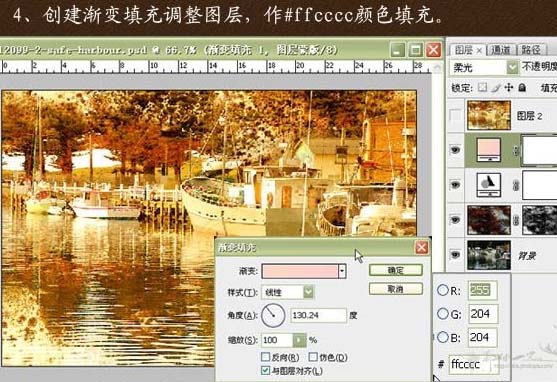
Task: Click the angle field showing 130.24
Action: click(x=318, y=315)
